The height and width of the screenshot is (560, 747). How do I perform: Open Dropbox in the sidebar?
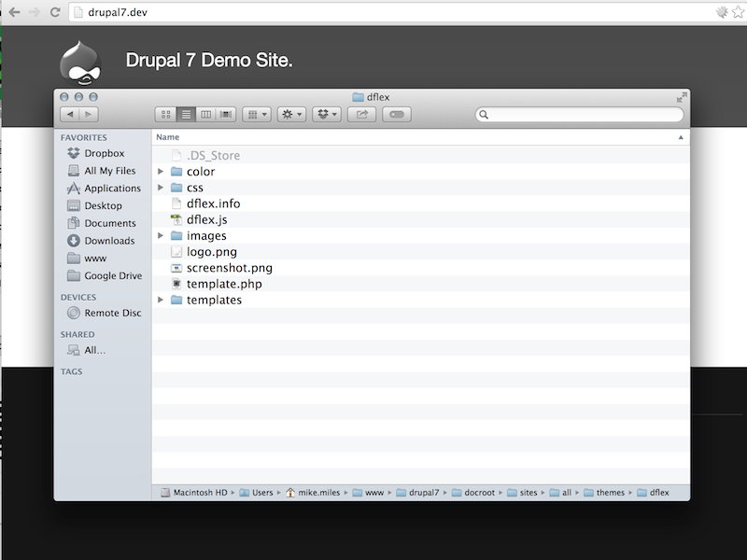[104, 154]
